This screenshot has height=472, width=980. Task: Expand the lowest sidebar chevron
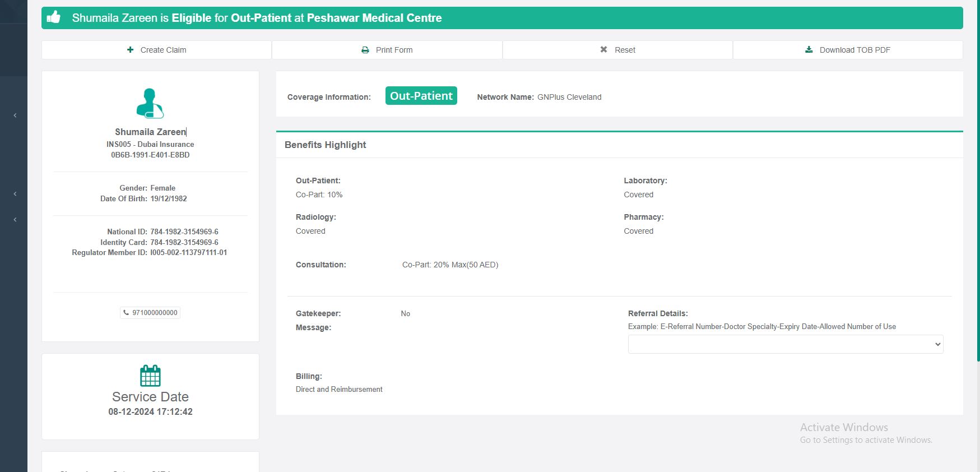15,220
